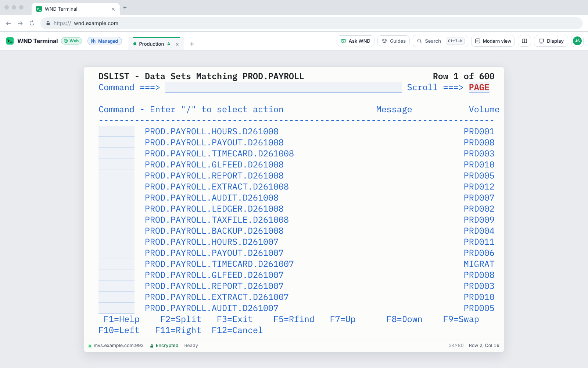Click the mvs.example.com:992 connection status
The width and height of the screenshot is (588, 368).
tap(116, 346)
